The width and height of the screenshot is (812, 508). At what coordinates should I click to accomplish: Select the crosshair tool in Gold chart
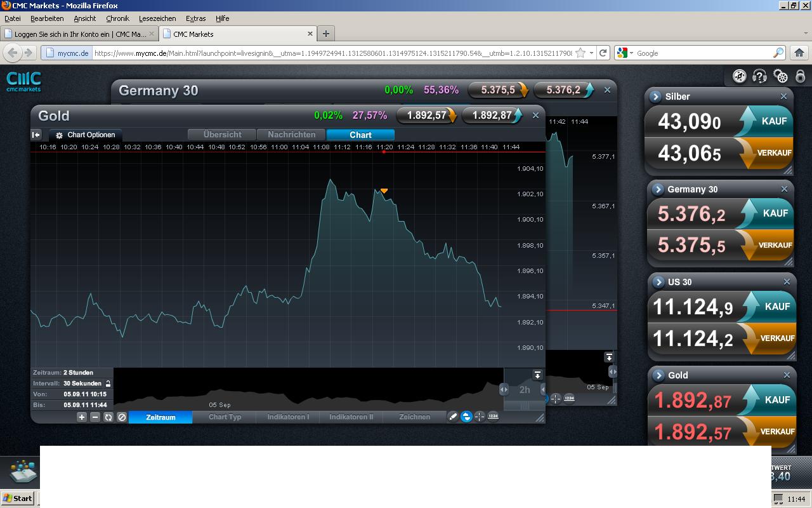[x=480, y=417]
